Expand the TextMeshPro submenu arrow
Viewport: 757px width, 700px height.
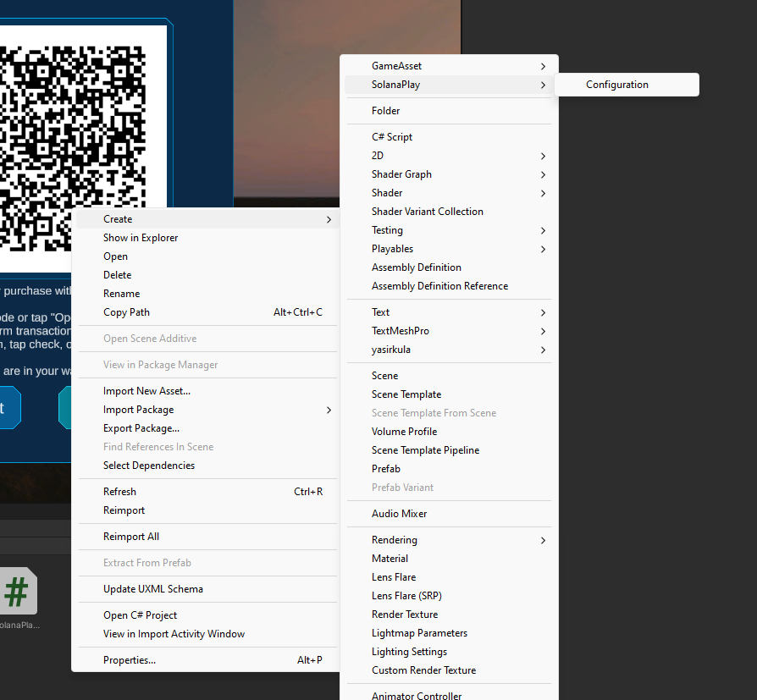[x=543, y=331]
